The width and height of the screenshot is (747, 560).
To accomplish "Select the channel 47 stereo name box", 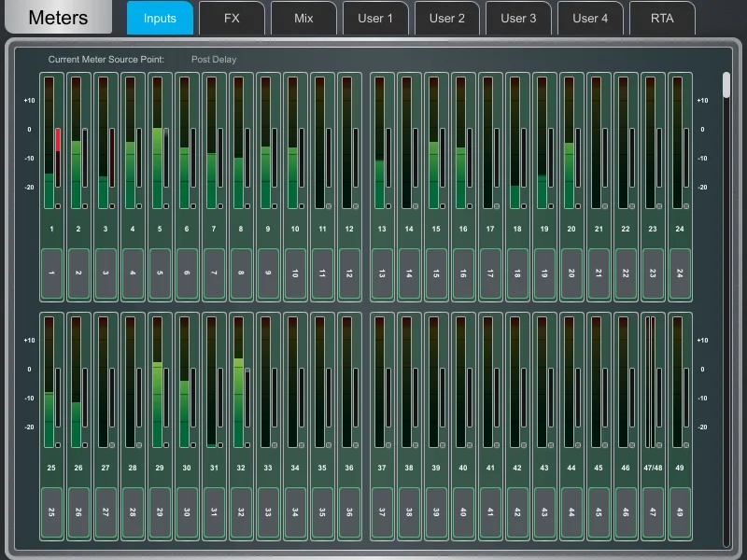I will coord(653,512).
